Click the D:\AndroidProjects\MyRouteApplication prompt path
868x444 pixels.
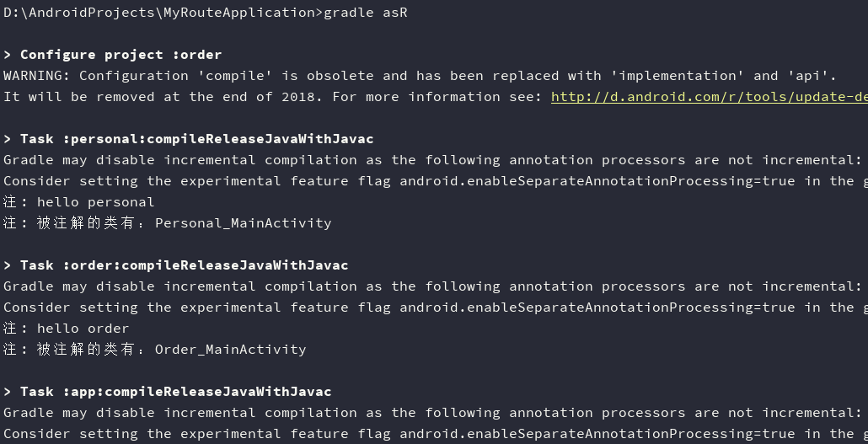(x=159, y=12)
